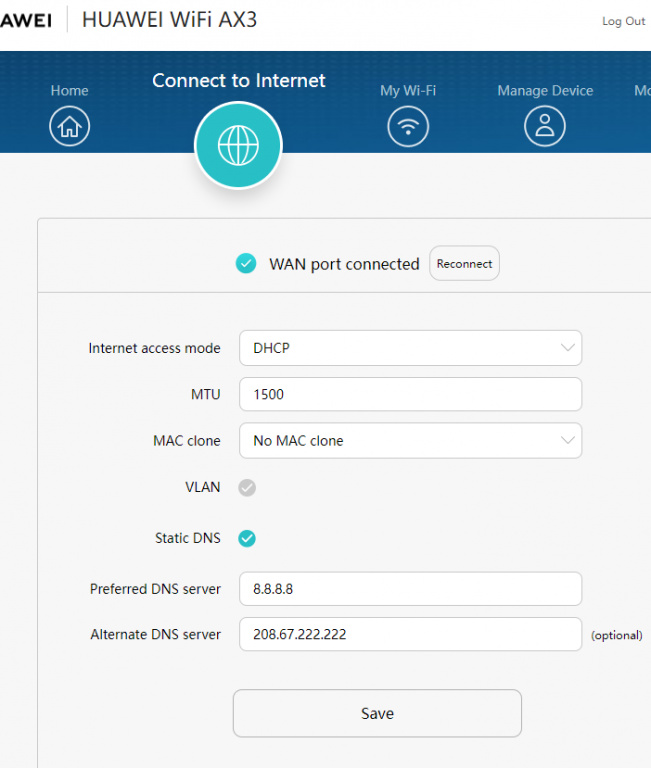
Task: Focus the Preferred DNS server field
Action: tap(410, 589)
